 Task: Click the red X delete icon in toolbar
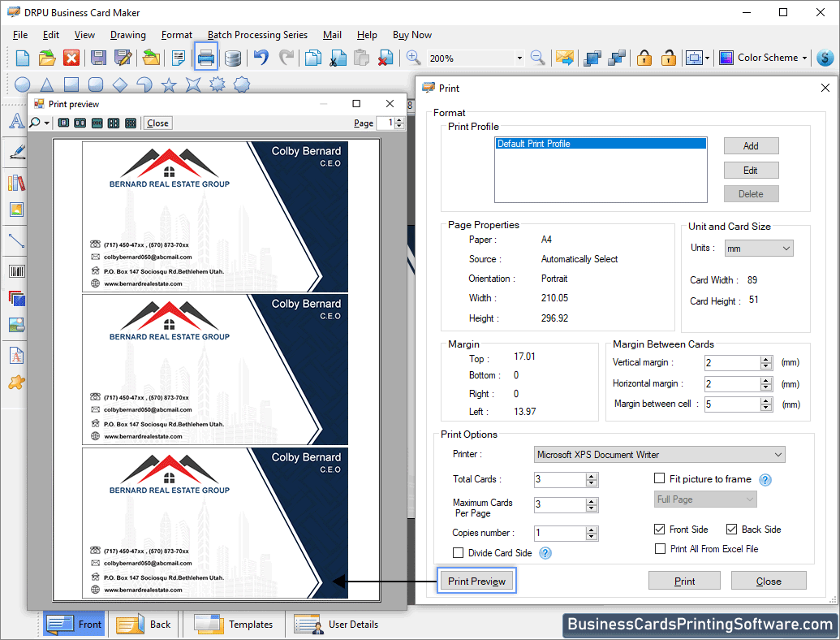tap(71, 58)
